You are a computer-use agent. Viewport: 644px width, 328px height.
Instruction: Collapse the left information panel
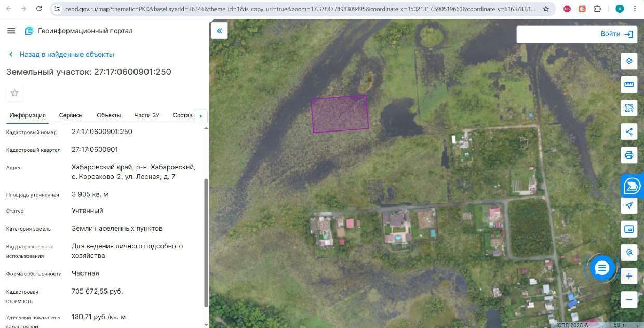coord(219,31)
